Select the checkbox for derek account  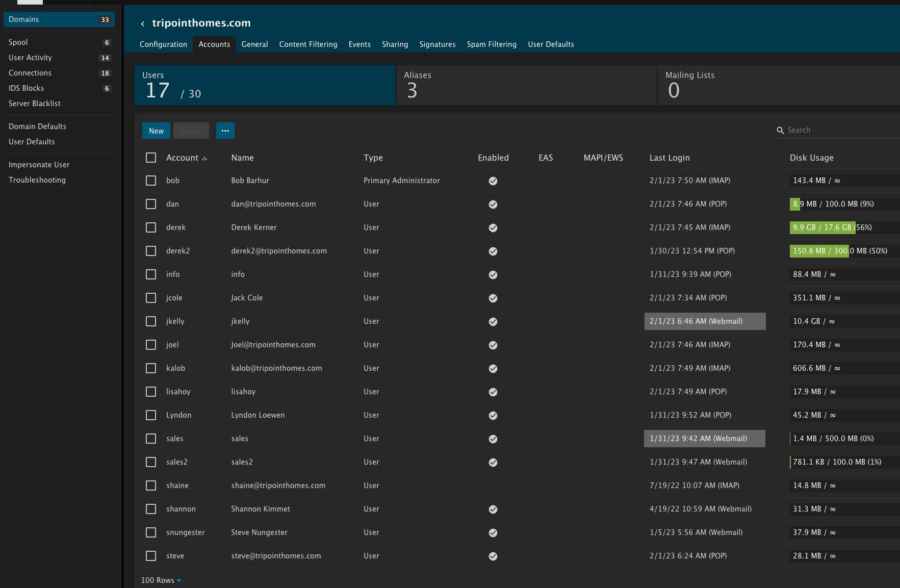(151, 227)
